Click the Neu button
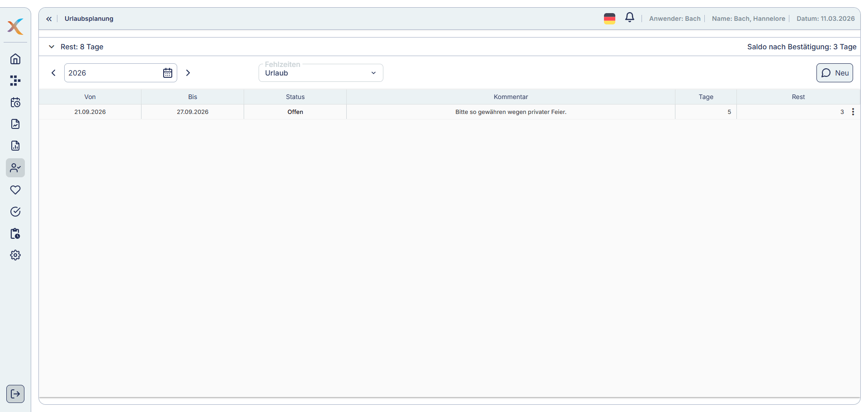The height and width of the screenshot is (412, 868). (834, 73)
